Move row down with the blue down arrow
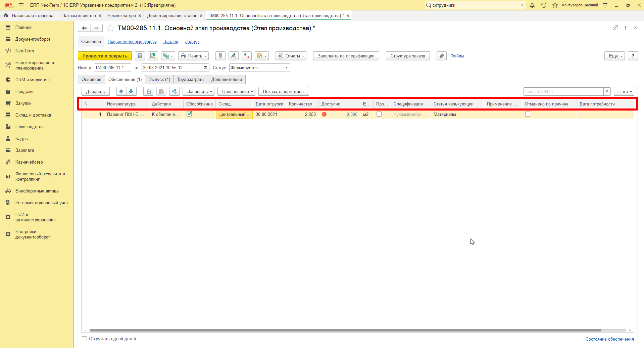Image resolution: width=644 pixels, height=348 pixels. pyautogui.click(x=131, y=92)
